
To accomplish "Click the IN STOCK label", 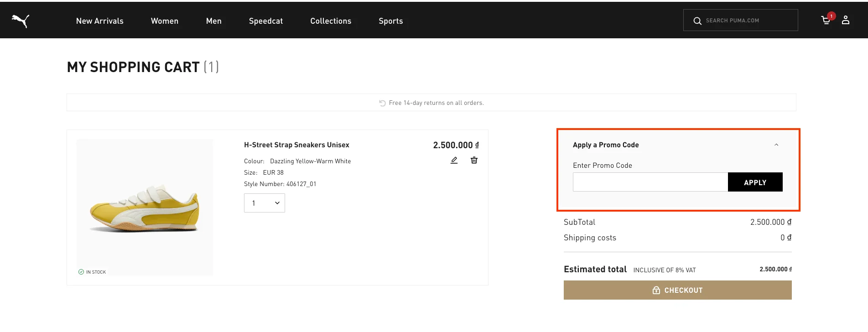I will 96,272.
